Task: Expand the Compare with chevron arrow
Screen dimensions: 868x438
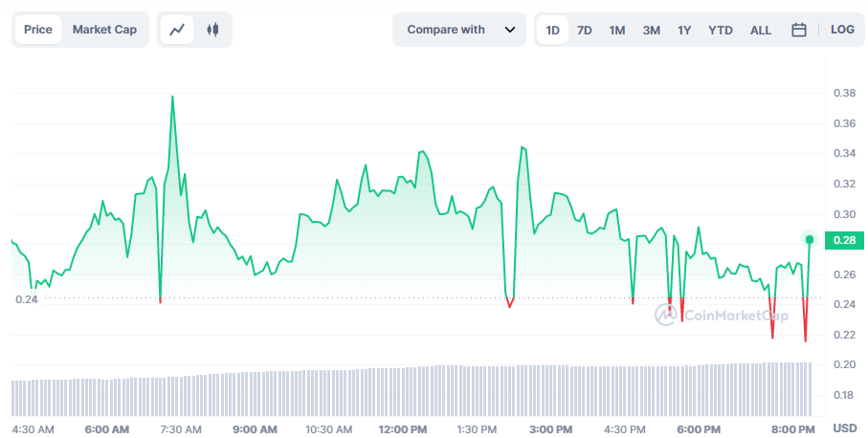Action: point(510,30)
